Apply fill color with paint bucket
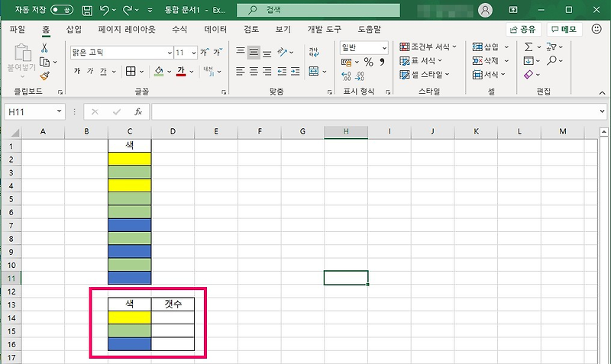 pyautogui.click(x=159, y=71)
